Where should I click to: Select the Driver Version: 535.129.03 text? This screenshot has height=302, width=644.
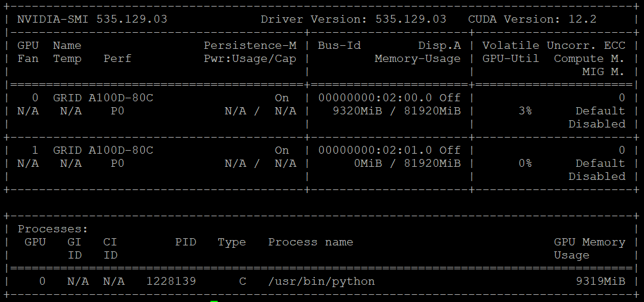(353, 19)
